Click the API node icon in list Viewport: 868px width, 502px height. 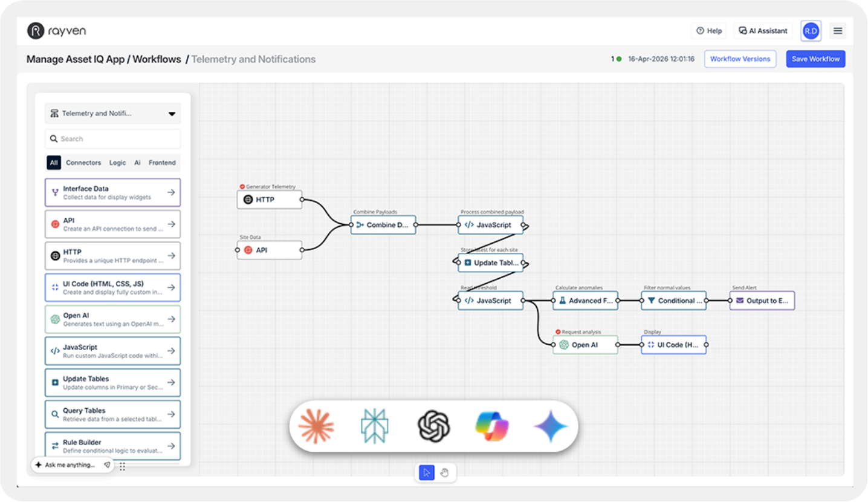[55, 224]
